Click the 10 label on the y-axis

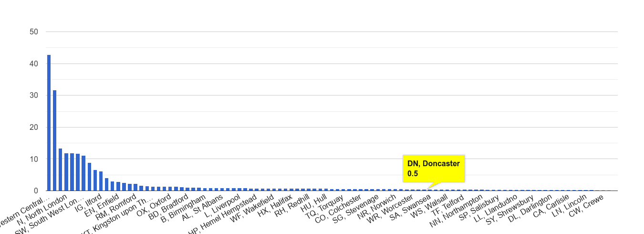click(34, 159)
